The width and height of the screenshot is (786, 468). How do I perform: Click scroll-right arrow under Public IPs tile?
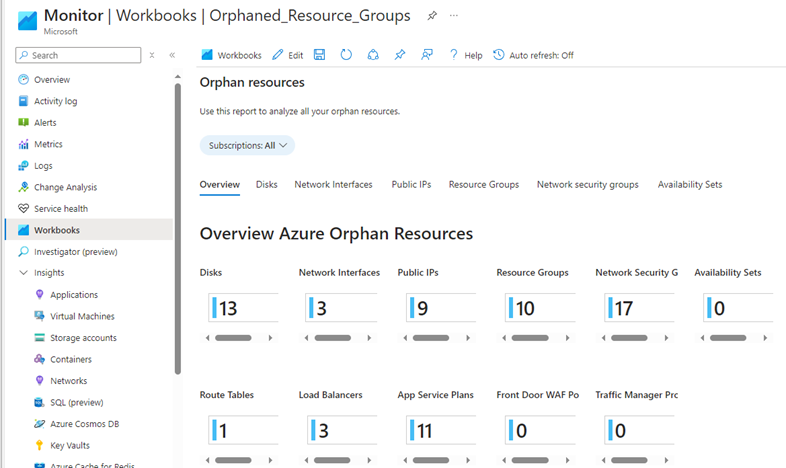click(x=468, y=338)
